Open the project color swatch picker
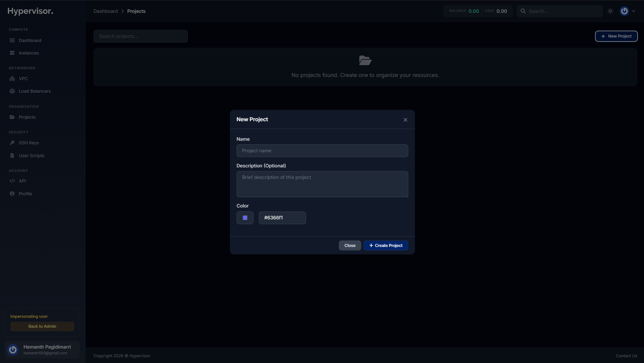 (x=245, y=218)
